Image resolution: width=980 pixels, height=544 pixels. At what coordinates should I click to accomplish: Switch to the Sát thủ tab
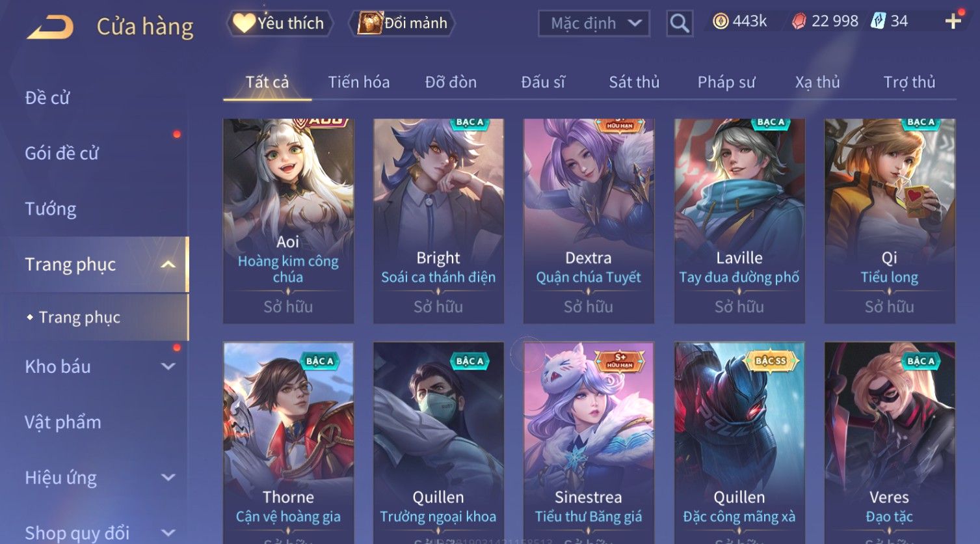click(634, 82)
